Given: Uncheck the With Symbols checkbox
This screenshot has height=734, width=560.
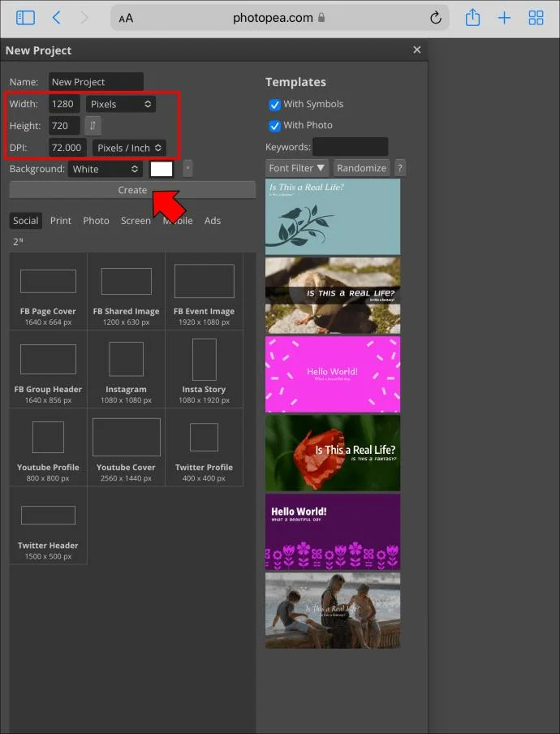Looking at the screenshot, I should (274, 105).
